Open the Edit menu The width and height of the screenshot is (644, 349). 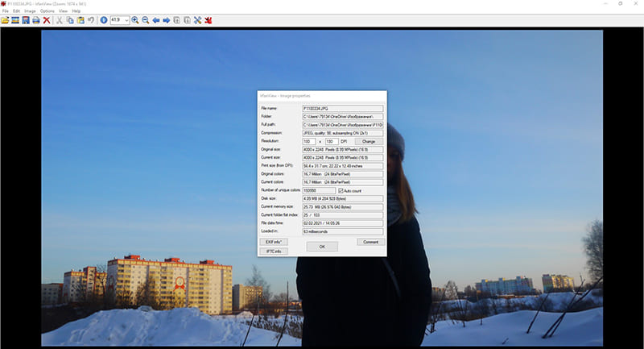tap(16, 11)
